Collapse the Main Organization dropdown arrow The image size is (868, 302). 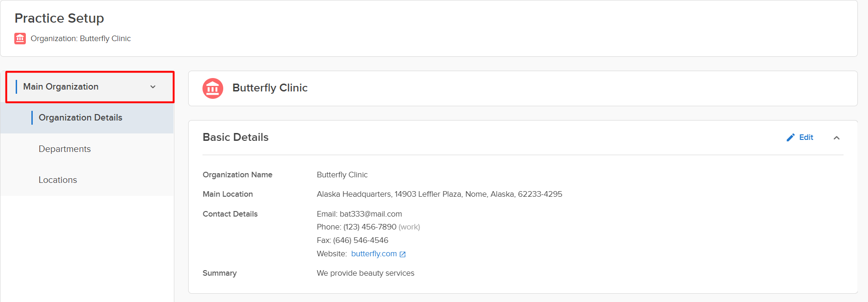coord(153,87)
